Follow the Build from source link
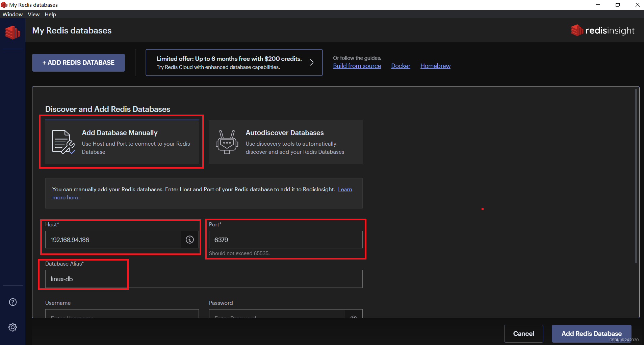 pyautogui.click(x=357, y=66)
